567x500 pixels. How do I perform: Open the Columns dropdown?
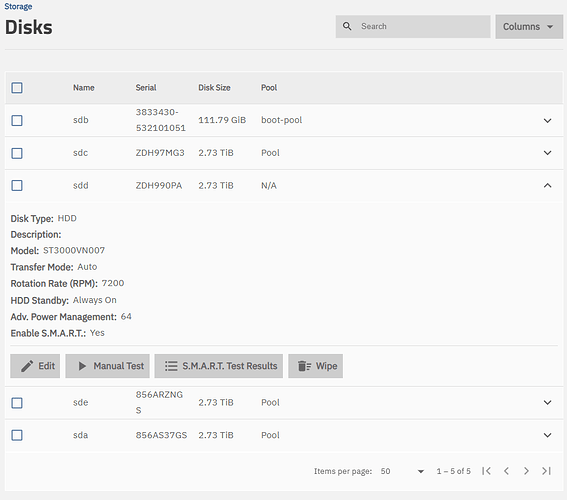pyautogui.click(x=529, y=26)
